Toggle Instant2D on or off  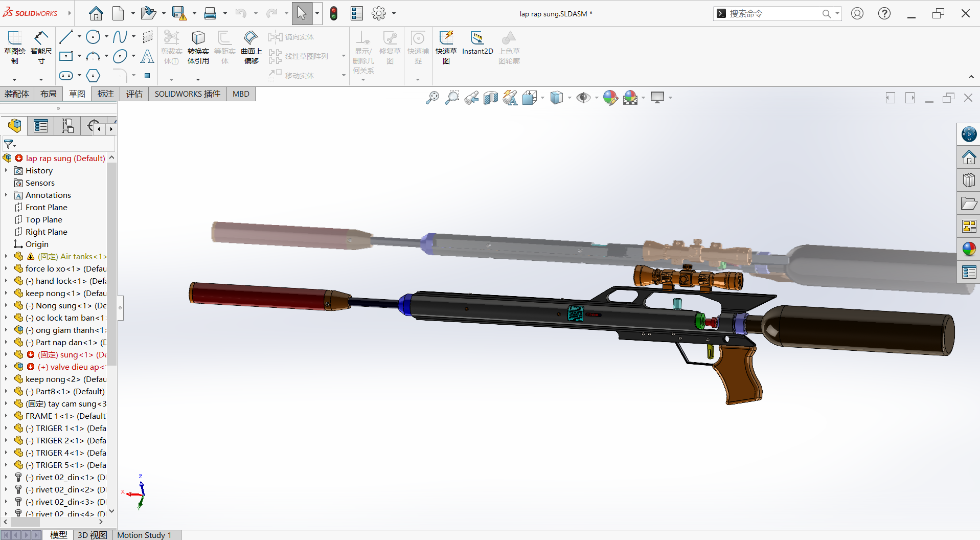pyautogui.click(x=477, y=42)
